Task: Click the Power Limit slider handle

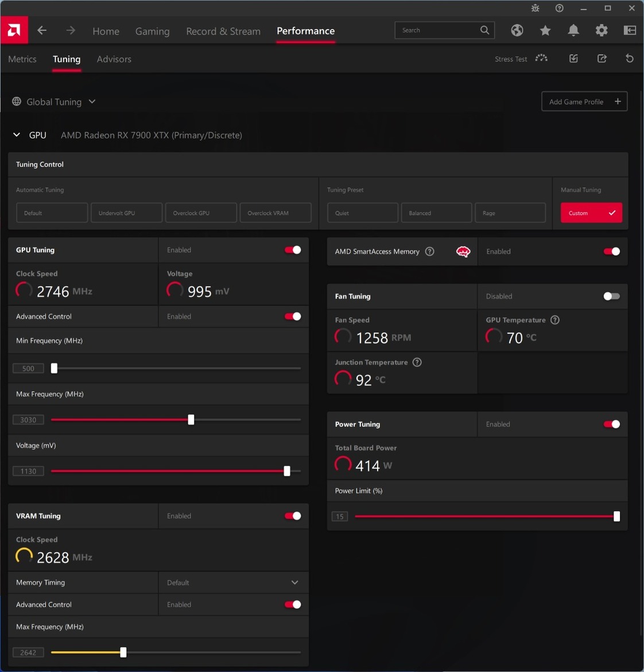Action: pyautogui.click(x=616, y=516)
